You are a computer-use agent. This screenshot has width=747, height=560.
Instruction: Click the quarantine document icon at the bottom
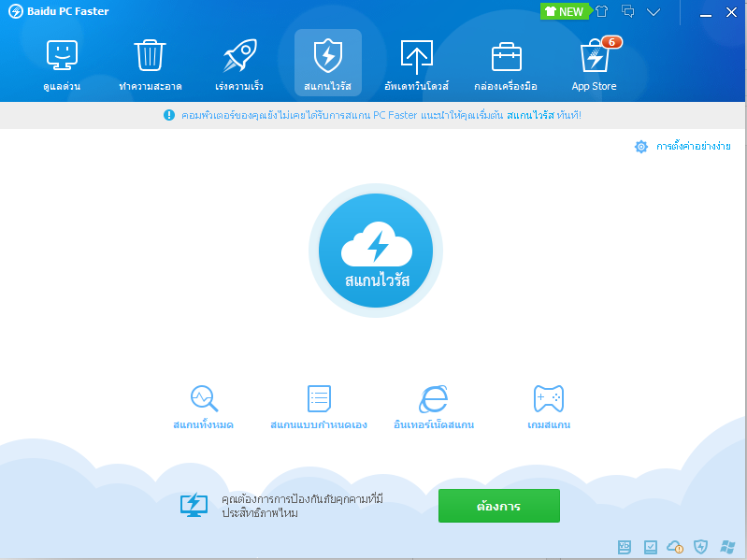625,547
